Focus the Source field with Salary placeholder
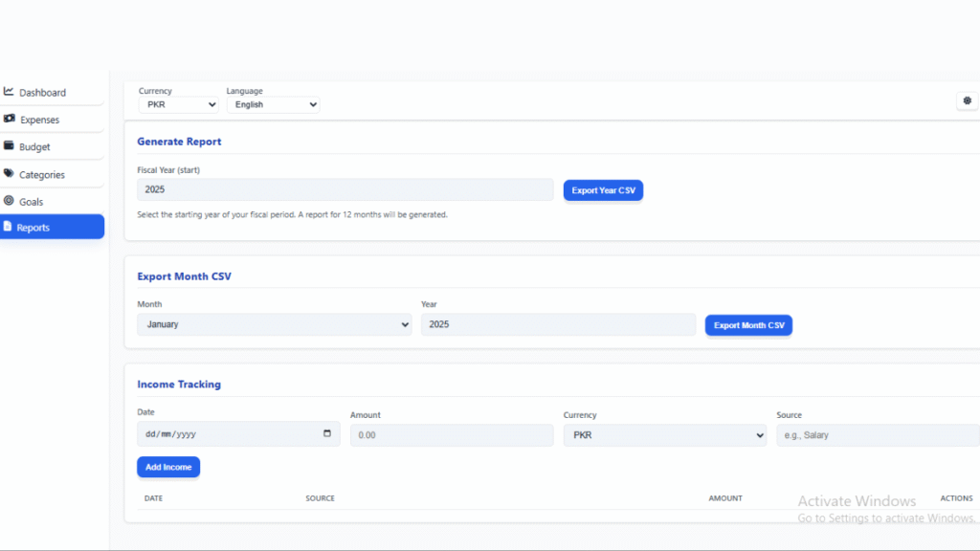 (877, 434)
